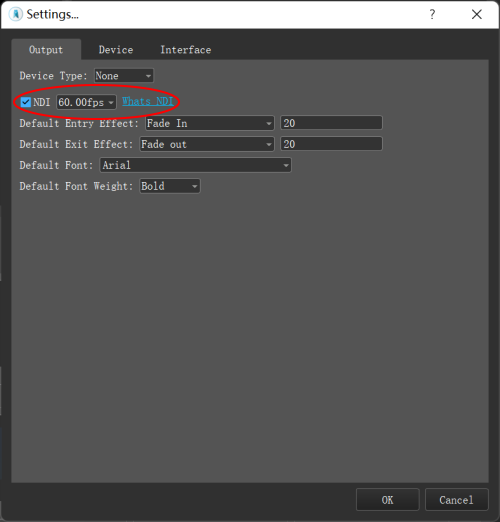Expand the 60.00fps frame rate dropdown

click(86, 102)
